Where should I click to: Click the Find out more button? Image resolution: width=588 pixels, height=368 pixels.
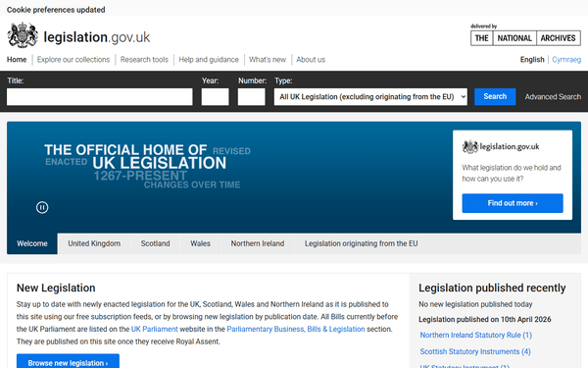click(513, 203)
